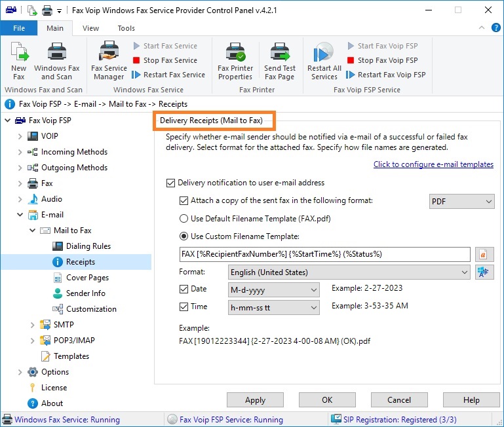Select the VOIP tree node
Screen dimensions: 504x427
click(49, 136)
